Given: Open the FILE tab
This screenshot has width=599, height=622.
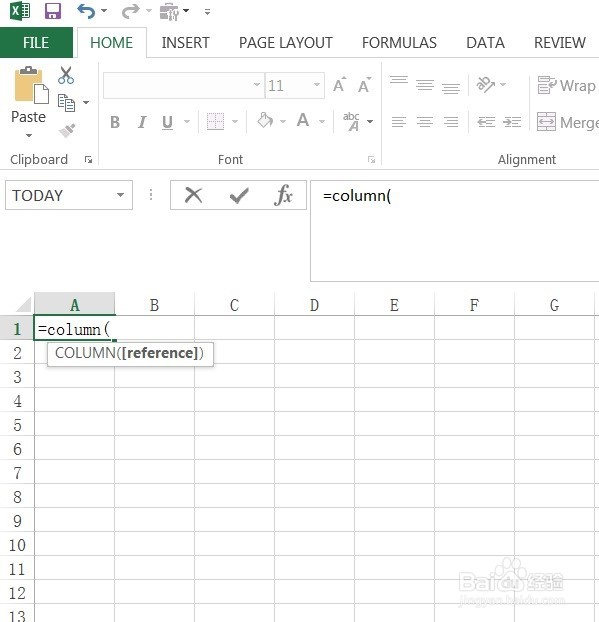Looking at the screenshot, I should tap(36, 42).
